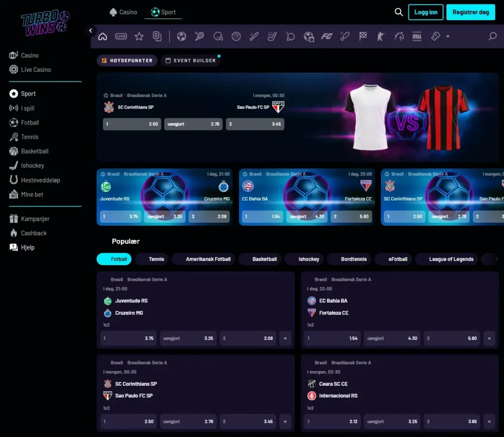504x437 pixels.
Task: Open the LIVE events icon
Action: pos(121,36)
